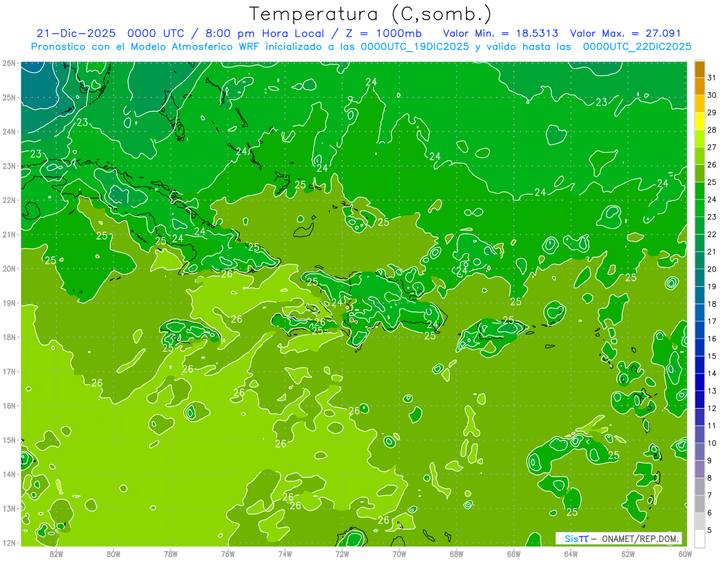Click "Valor Min. = 18.5313" text

[500, 33]
